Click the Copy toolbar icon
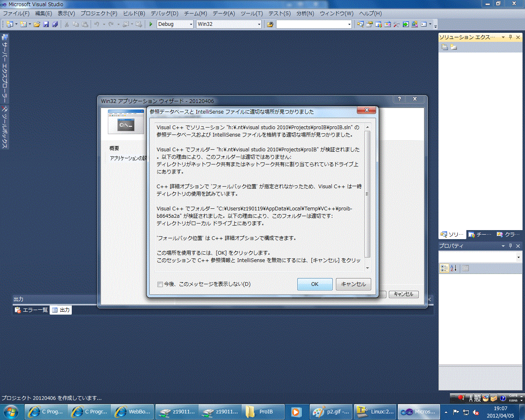Image resolution: width=525 pixels, height=420 pixels. pos(75,24)
